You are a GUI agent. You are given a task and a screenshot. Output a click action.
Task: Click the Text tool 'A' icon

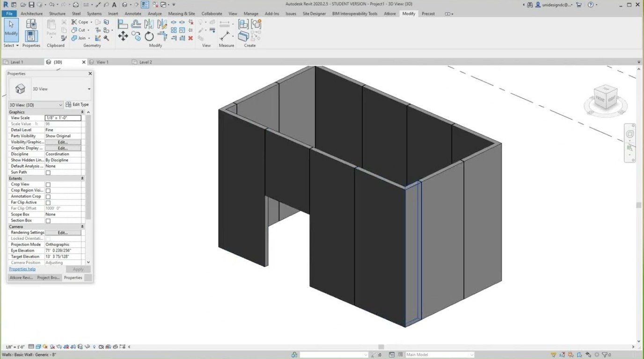point(114,5)
